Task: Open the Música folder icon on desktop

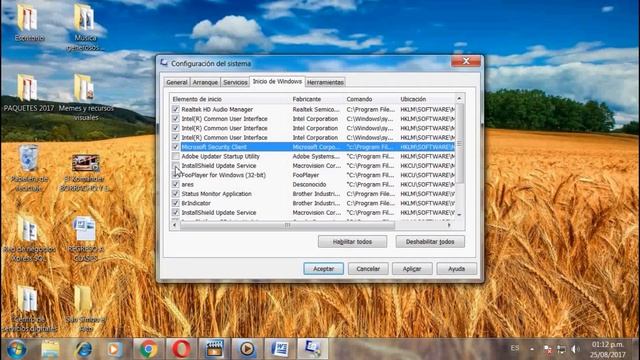Action: (85, 27)
